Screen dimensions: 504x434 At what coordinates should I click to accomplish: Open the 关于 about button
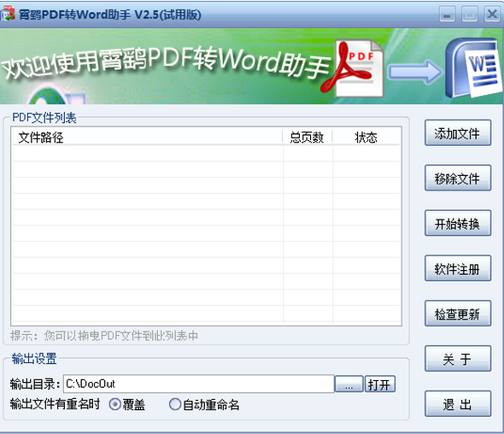pyautogui.click(x=458, y=359)
